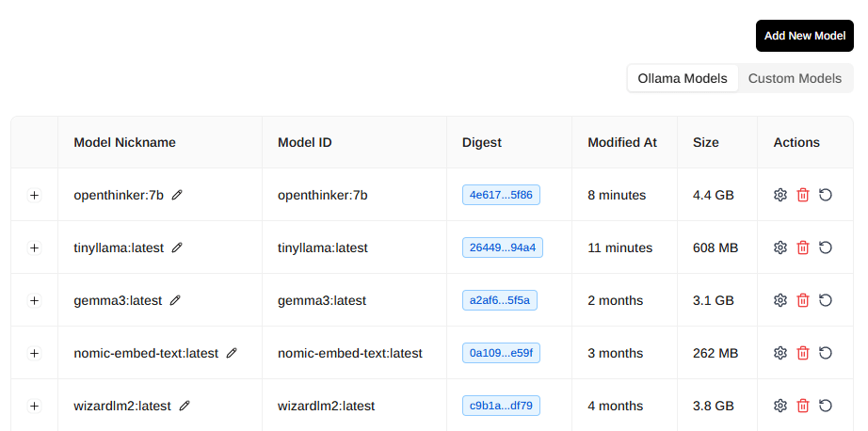Edit nickname of nomic-embed-text:latest
The width and height of the screenshot is (868, 431).
[232, 353]
